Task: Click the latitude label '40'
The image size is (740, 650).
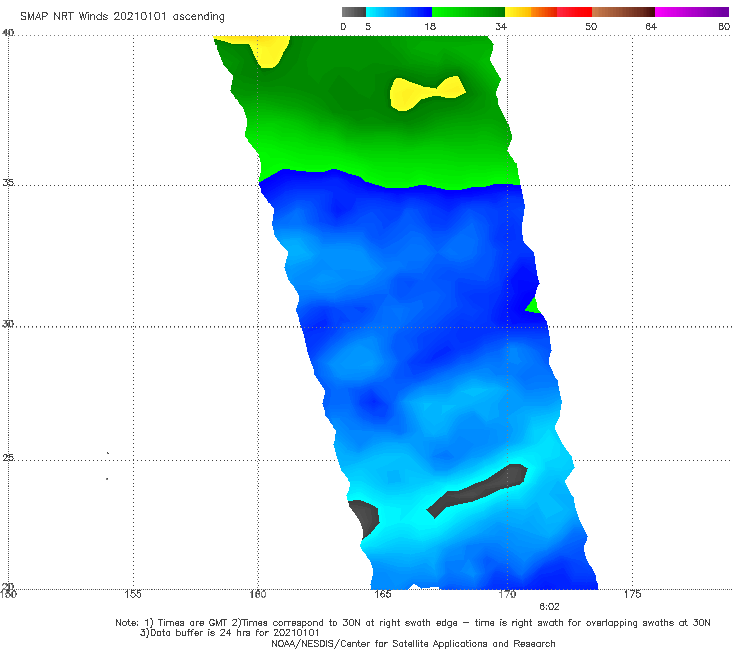Action: 8,32
